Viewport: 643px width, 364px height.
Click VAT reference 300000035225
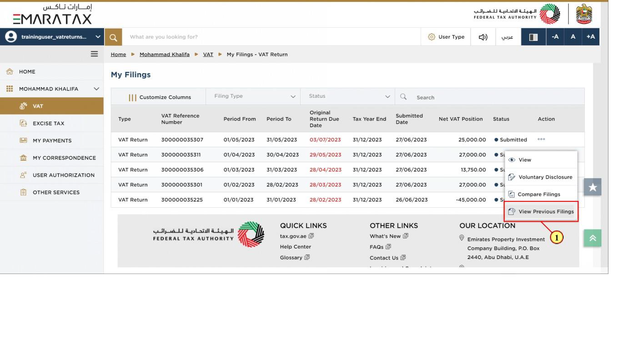click(x=182, y=199)
